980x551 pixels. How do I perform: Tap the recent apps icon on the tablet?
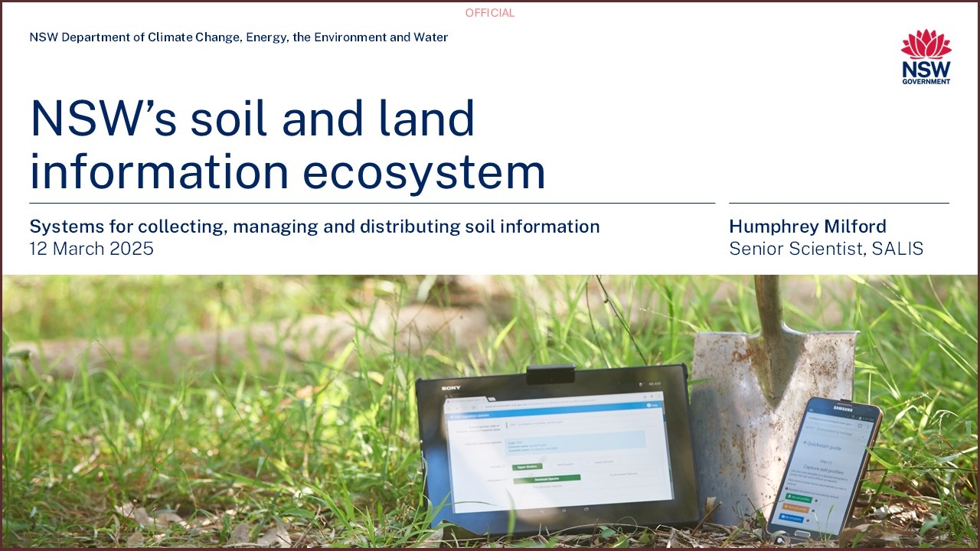coord(586,509)
